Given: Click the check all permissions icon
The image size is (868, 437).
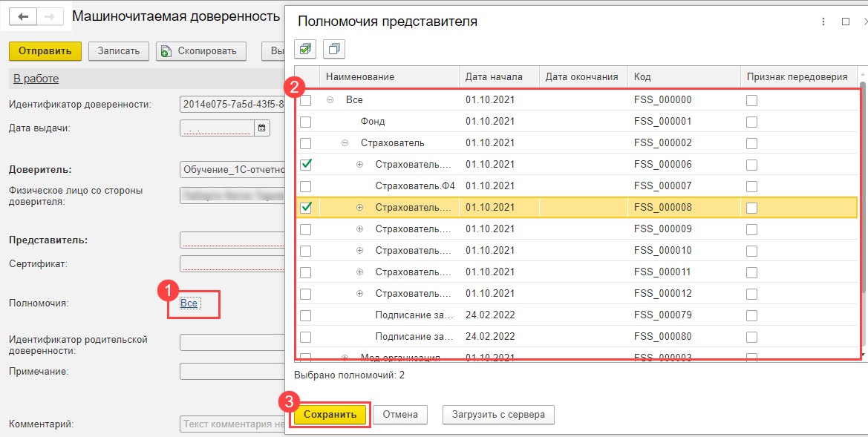Looking at the screenshot, I should (x=305, y=50).
